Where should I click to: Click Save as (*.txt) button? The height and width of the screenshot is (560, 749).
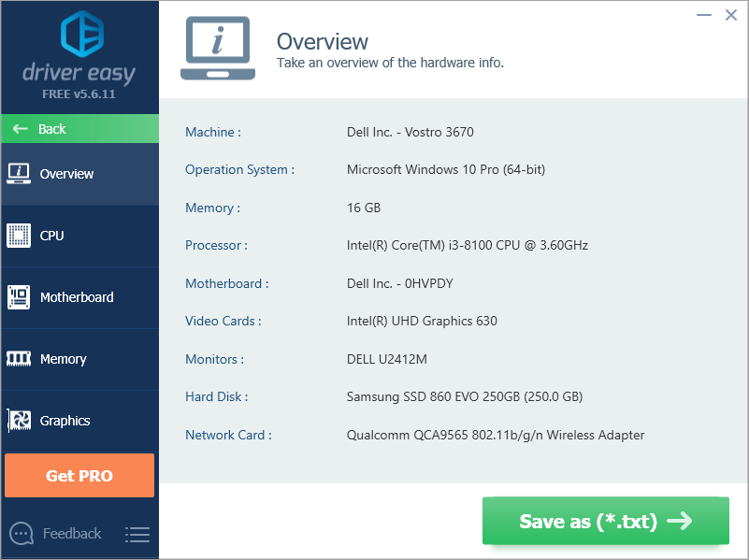coord(606,521)
